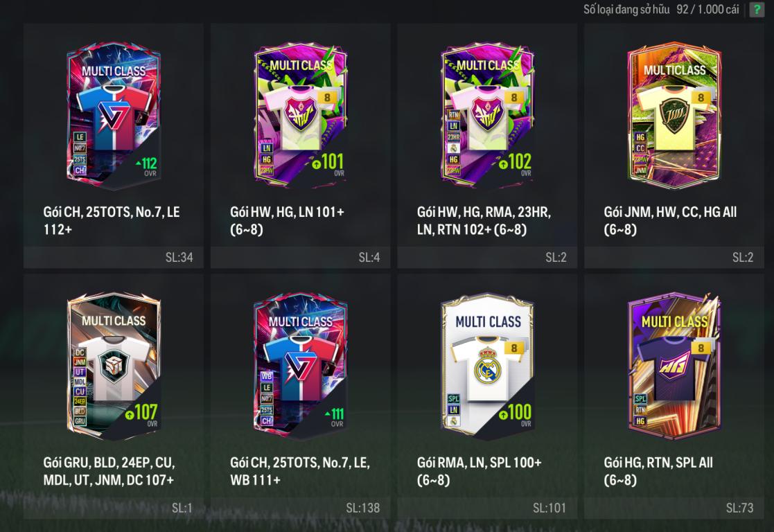The image size is (774, 532).
Task: Select the Real Madrid 100 OVR card
Action: [487, 366]
